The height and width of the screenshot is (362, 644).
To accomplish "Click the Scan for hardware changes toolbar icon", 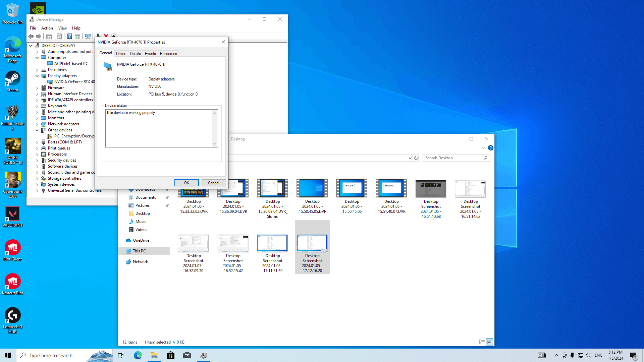I will (88, 36).
